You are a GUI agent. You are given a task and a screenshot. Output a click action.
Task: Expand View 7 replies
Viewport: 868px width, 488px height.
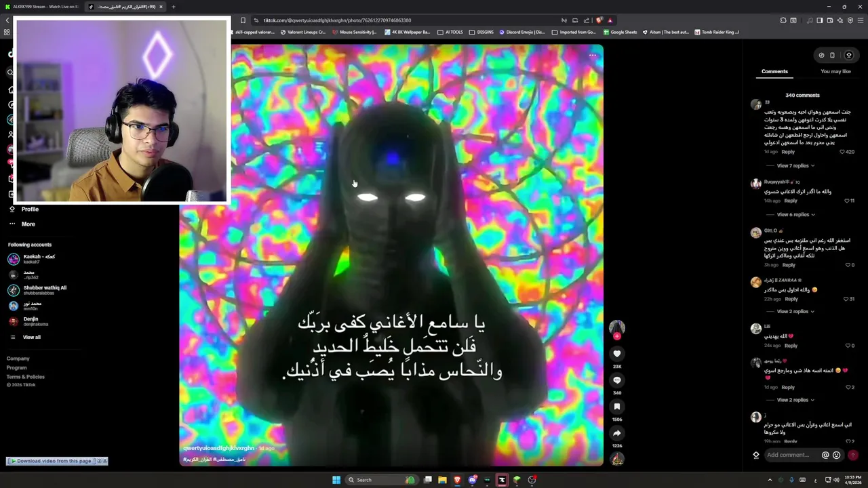click(795, 165)
